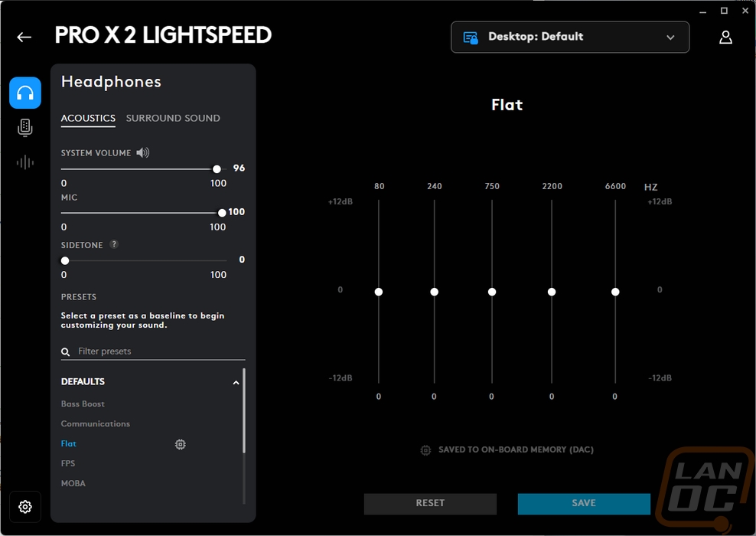Click the presets list scrollbar
The width and height of the screenshot is (756, 536).
tap(244, 410)
